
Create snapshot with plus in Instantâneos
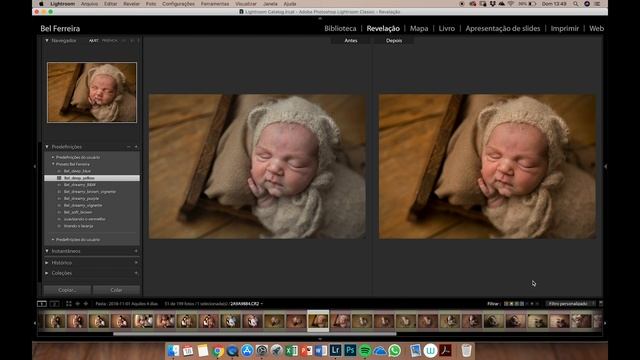click(136, 251)
